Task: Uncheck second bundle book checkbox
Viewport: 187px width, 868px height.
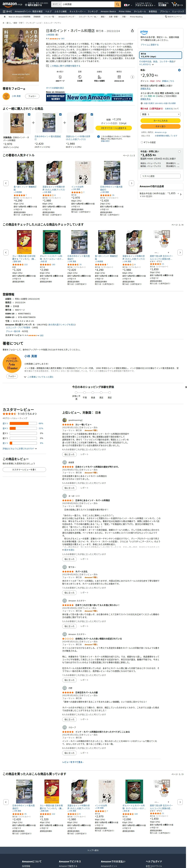Action: pyautogui.click(x=60, y=115)
